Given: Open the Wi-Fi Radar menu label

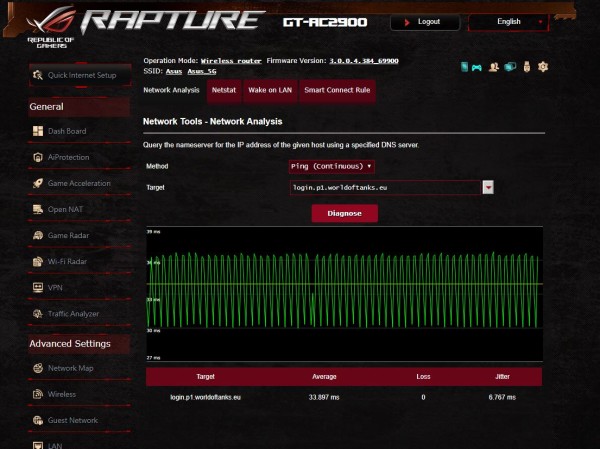Looking at the screenshot, I should 67,262.
